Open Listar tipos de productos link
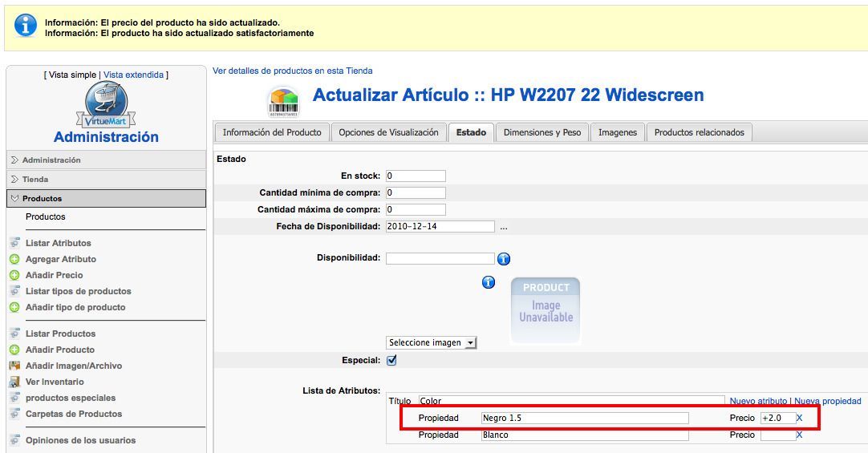The width and height of the screenshot is (868, 453). tap(78, 291)
